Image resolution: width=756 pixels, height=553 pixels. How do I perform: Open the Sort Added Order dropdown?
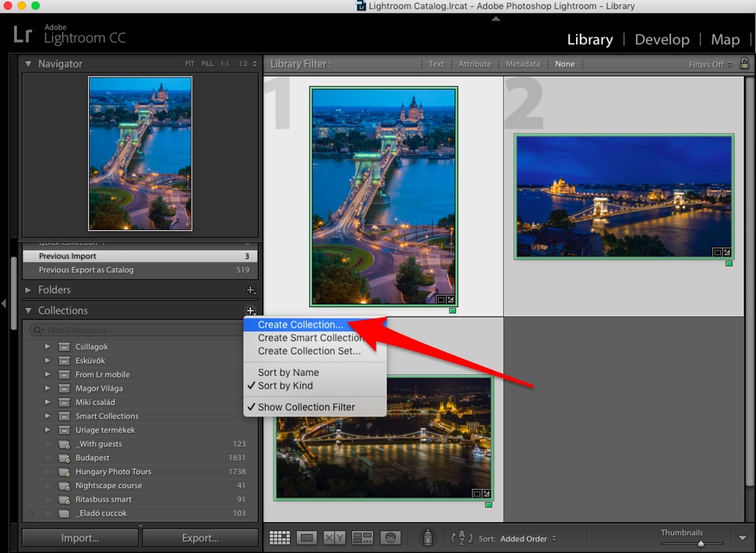(x=528, y=538)
